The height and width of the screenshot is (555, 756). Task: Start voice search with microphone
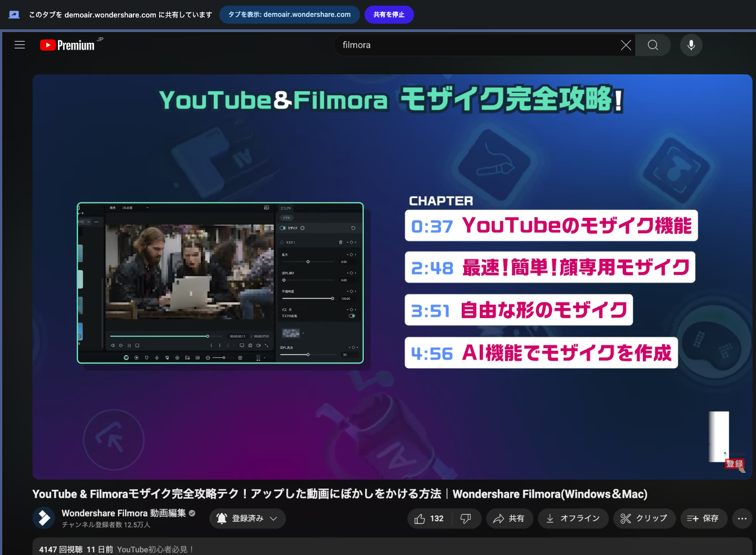coord(691,45)
